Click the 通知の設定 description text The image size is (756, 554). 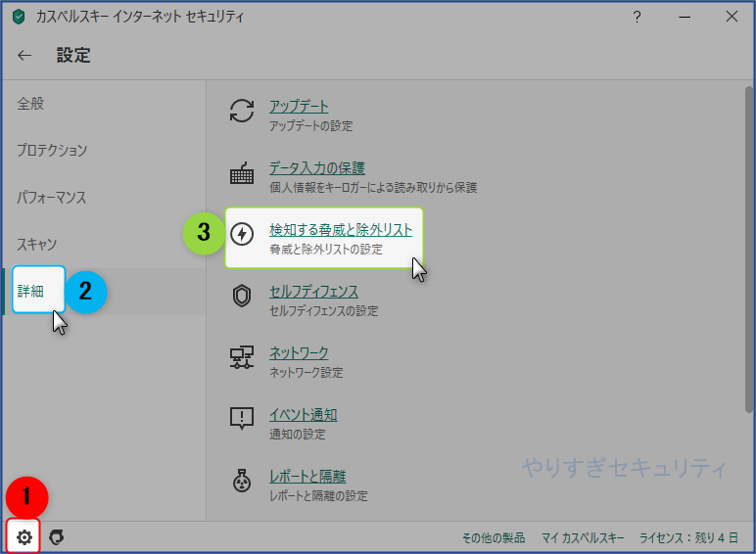point(297,435)
